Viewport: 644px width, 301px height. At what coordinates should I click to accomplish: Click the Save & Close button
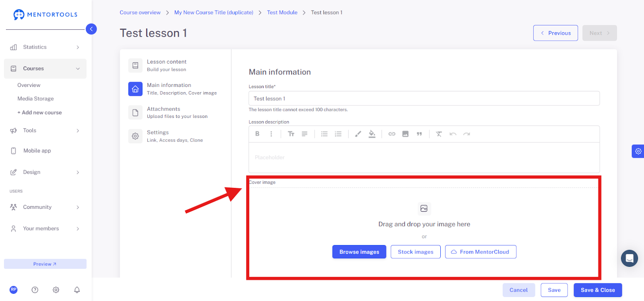tap(598, 290)
